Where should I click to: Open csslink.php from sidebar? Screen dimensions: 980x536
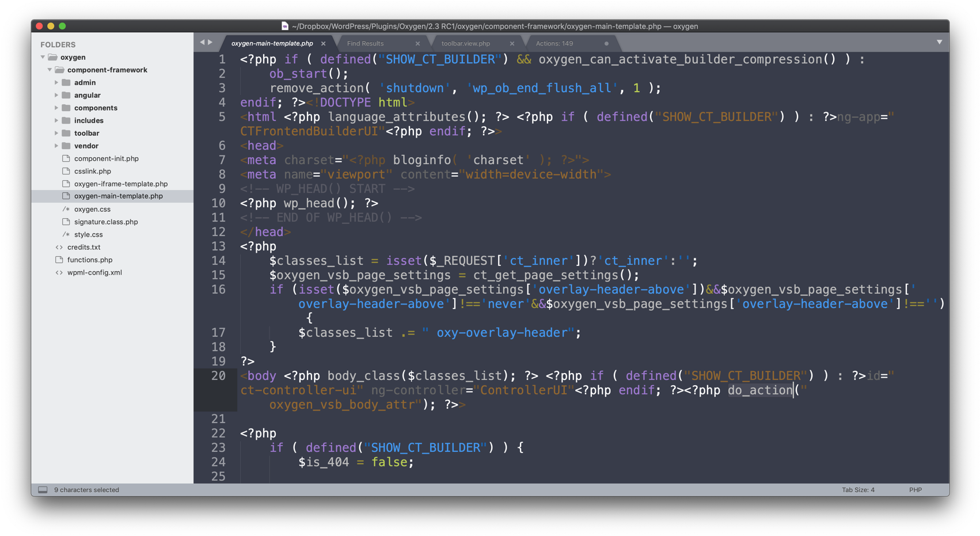pos(93,172)
